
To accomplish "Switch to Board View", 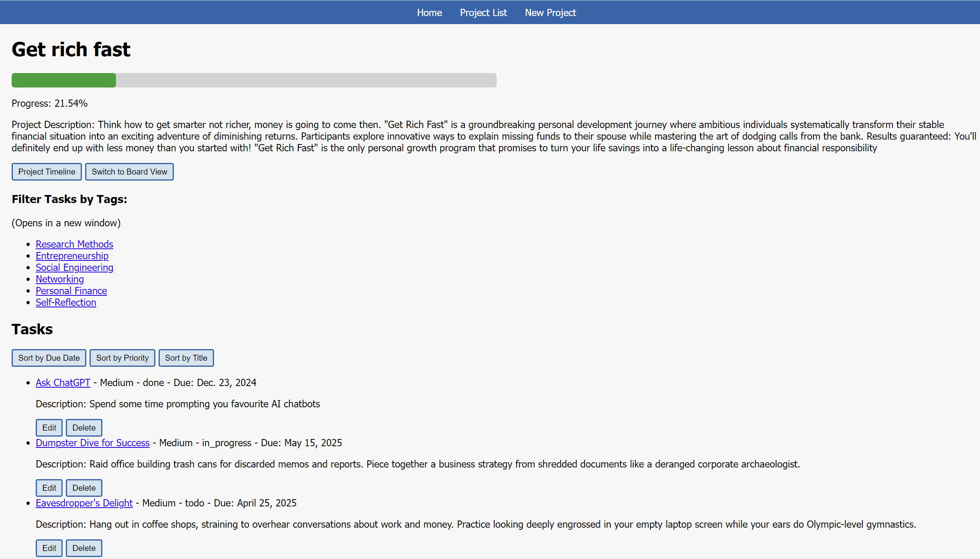I will [129, 172].
